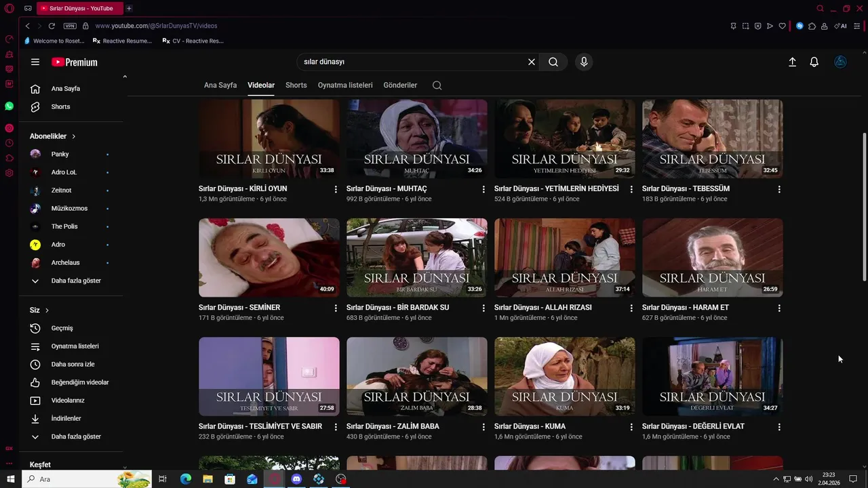This screenshot has width=868, height=488.
Task: Open the upload/create video icon
Action: pyautogui.click(x=792, y=62)
